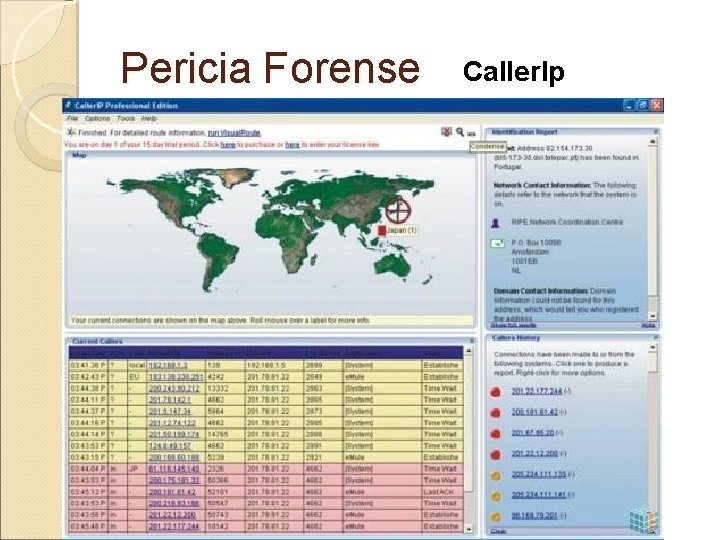
Task: Click orange icon beside 205.234.111.135 in history
Action: (x=495, y=475)
